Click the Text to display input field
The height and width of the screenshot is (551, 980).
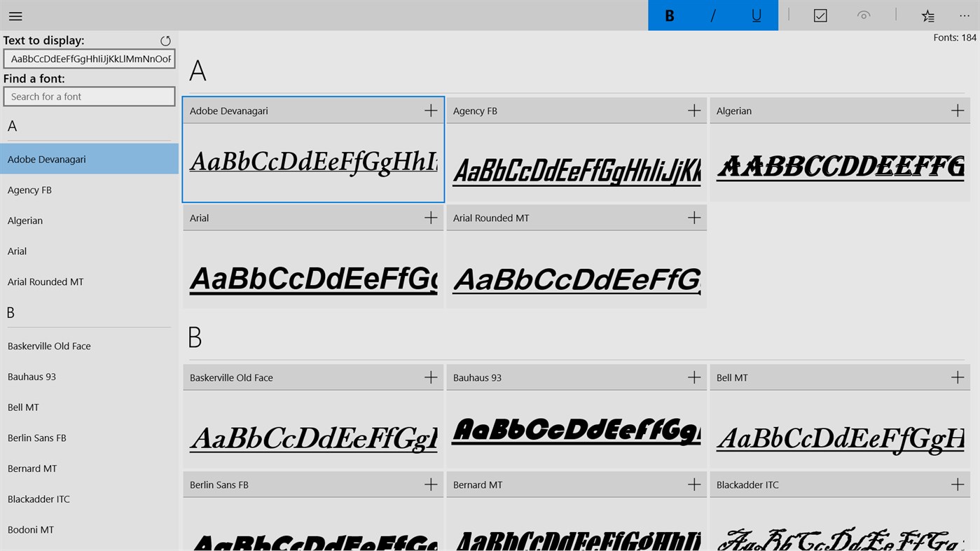[x=89, y=59]
